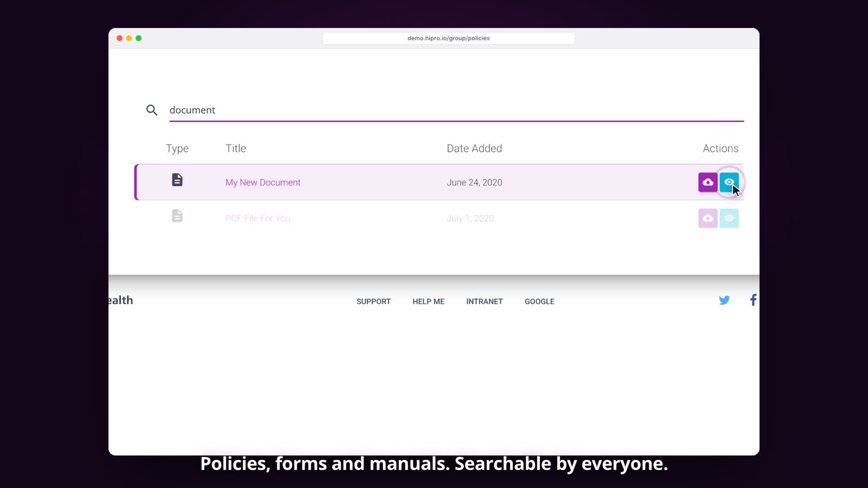Click the search magnifier icon
This screenshot has width=868, height=488.
click(152, 110)
